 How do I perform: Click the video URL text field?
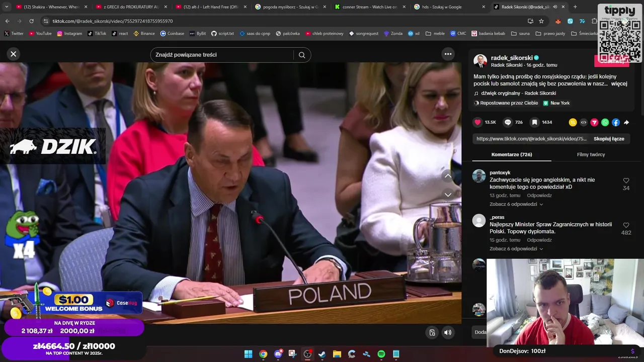tap(531, 139)
